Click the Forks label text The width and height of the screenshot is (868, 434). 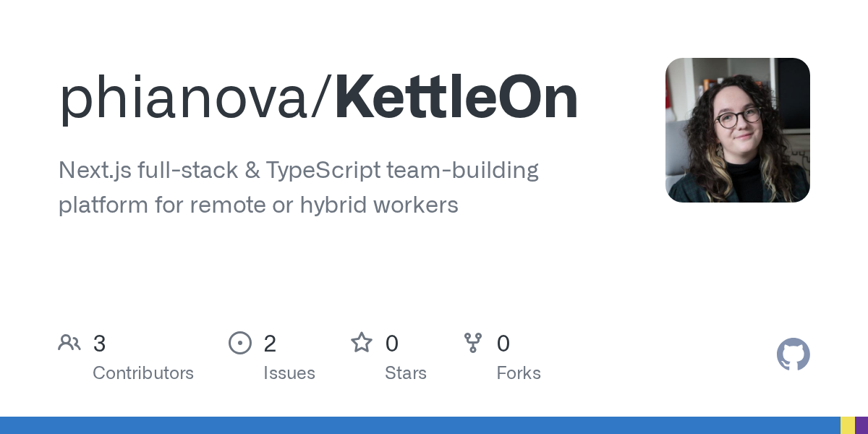pyautogui.click(x=519, y=373)
